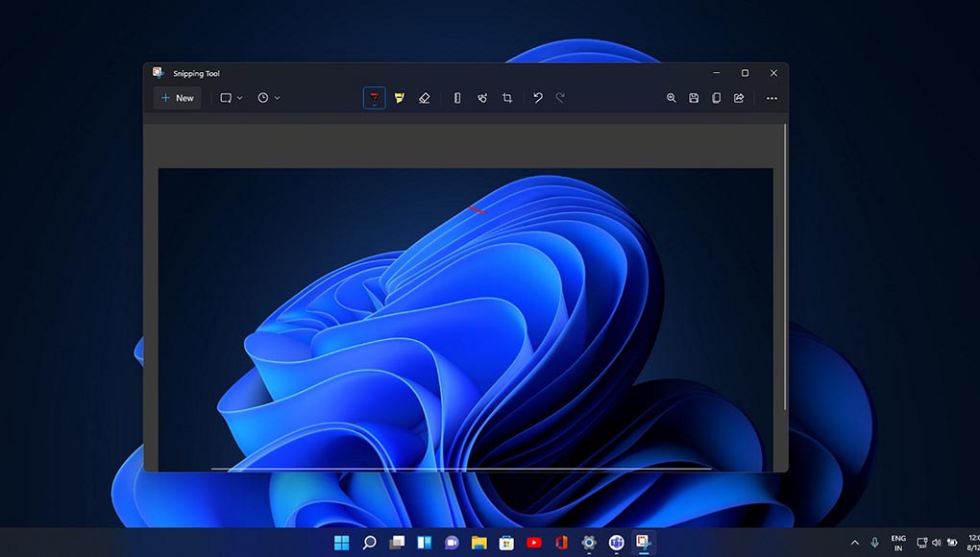Launch Office from the taskbar

561,542
